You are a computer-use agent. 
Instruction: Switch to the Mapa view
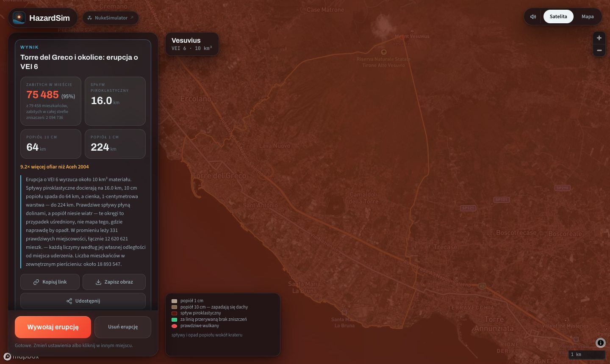tap(588, 17)
